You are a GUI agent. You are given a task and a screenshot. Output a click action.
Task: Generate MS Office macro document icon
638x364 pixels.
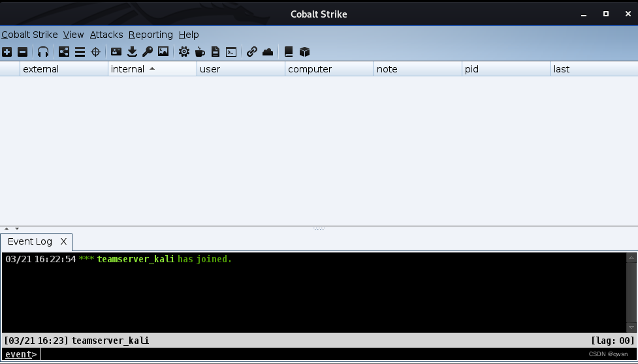215,52
